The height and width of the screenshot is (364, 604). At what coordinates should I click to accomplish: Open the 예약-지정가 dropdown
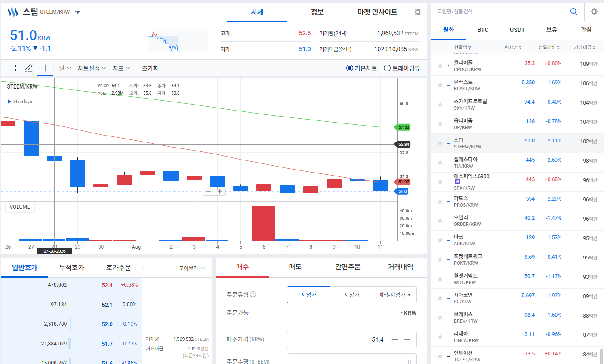pyautogui.click(x=394, y=295)
